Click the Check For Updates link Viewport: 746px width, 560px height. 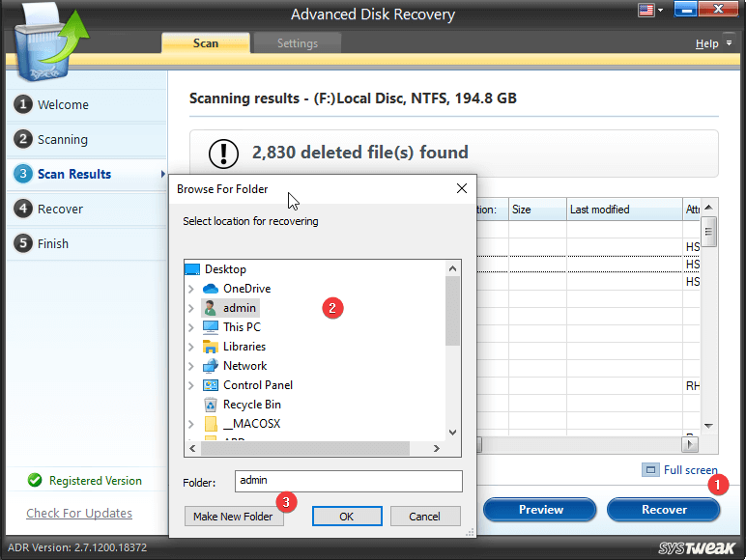pos(79,514)
